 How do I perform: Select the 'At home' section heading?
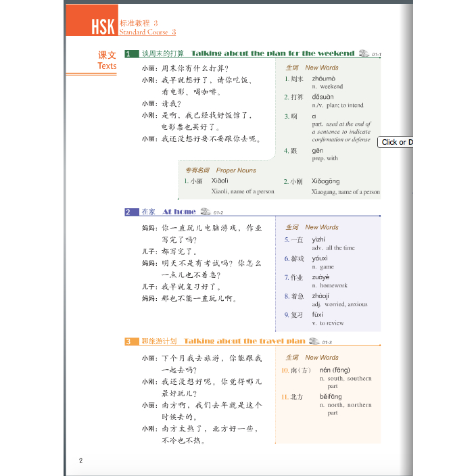coord(179,212)
